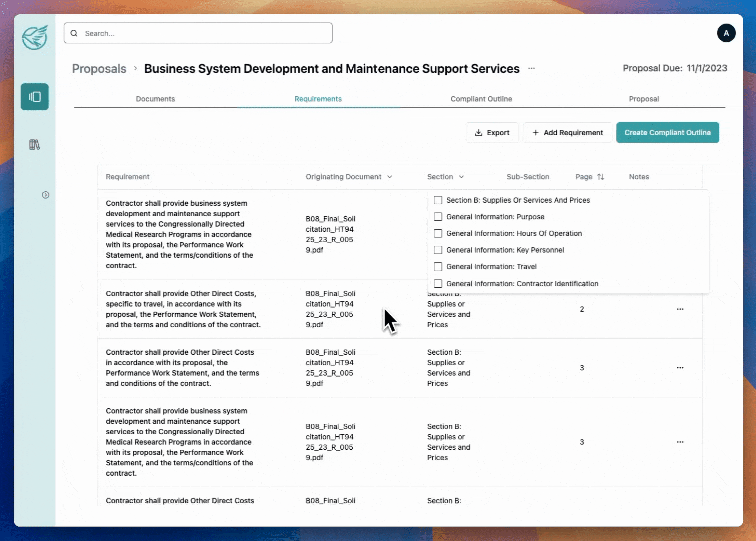Check General Information: Contractor Identification filter
This screenshot has height=541, width=756.
[x=438, y=284]
